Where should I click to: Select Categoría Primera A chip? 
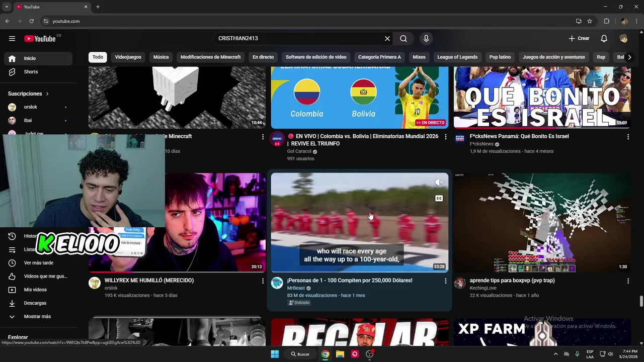pos(379,57)
